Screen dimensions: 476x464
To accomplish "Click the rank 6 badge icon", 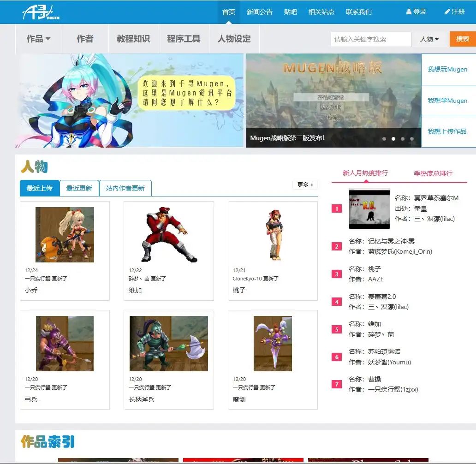I will coord(337,357).
